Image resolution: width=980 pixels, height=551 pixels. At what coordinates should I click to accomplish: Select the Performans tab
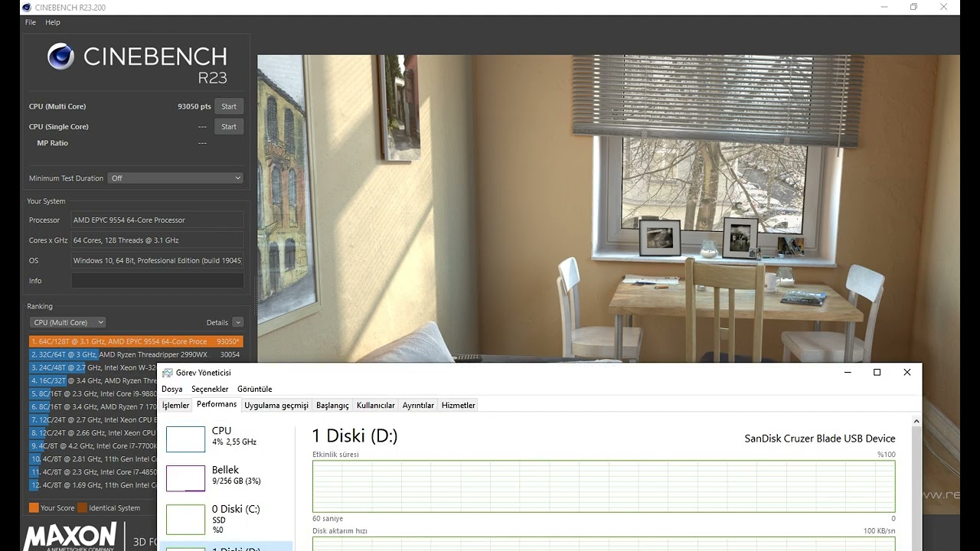pyautogui.click(x=217, y=405)
